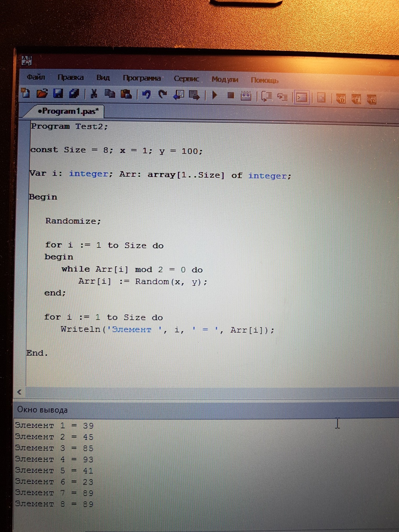Open the Файл menu
Image resolution: width=399 pixels, height=532 pixels.
[x=36, y=77]
